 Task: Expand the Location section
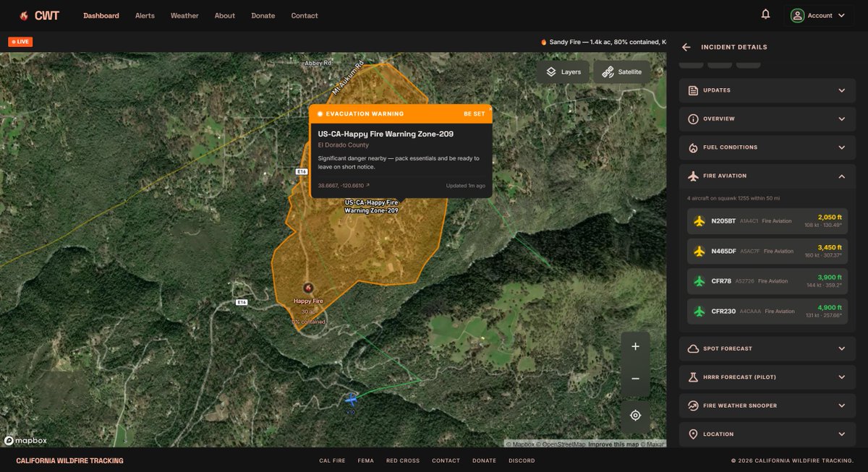coord(841,434)
